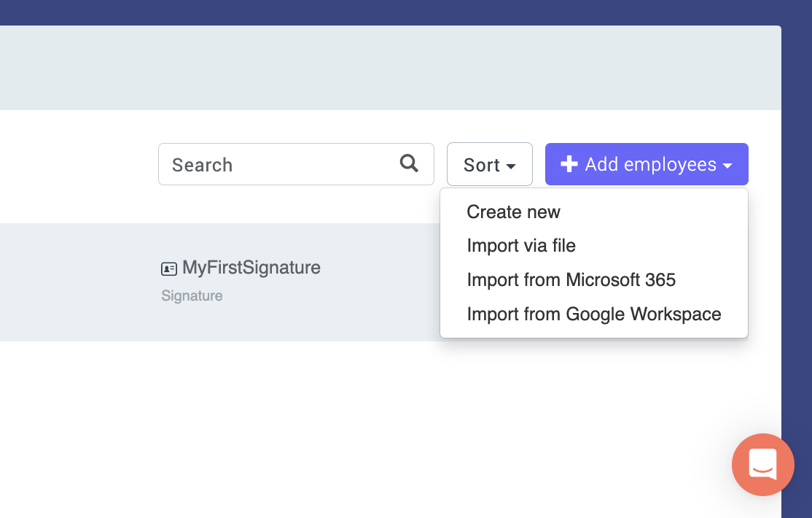
Task: Click the caret arrow on Add employees
Action: pyautogui.click(x=727, y=166)
